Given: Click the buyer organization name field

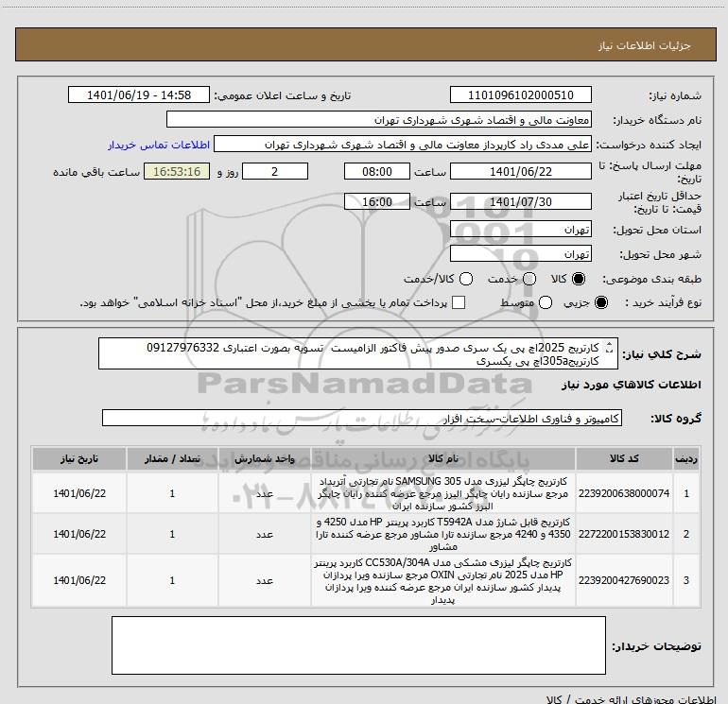Looking at the screenshot, I should pos(379,120).
